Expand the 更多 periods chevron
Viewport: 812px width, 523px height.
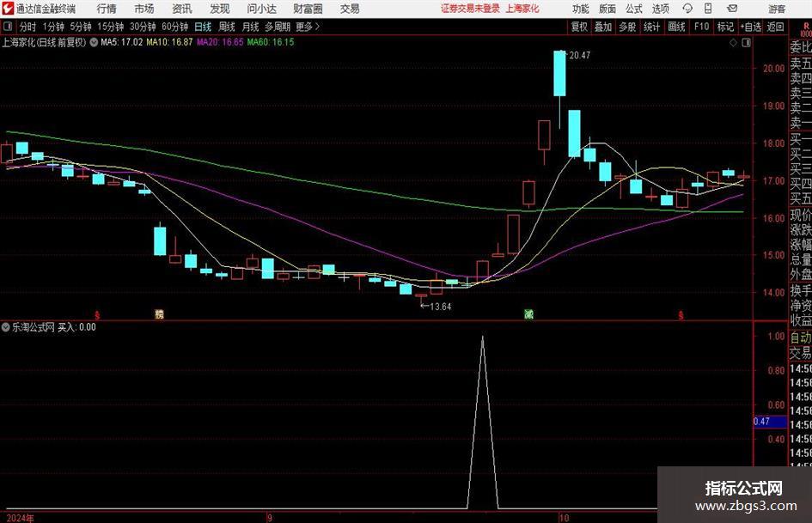[x=308, y=27]
